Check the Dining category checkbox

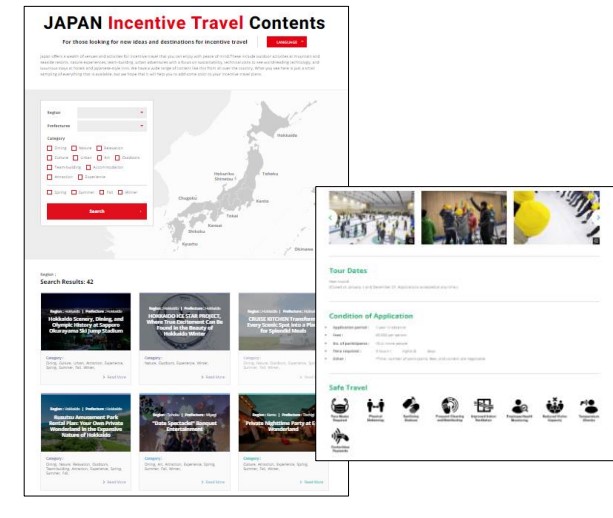pos(49,148)
